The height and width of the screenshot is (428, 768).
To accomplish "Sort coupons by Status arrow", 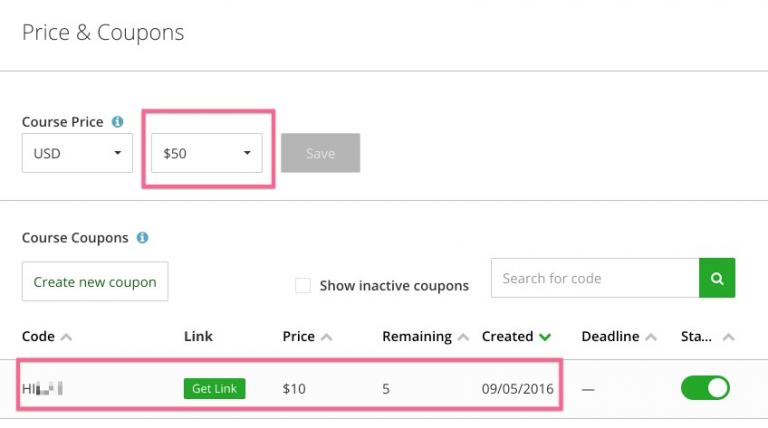I will pyautogui.click(x=728, y=337).
